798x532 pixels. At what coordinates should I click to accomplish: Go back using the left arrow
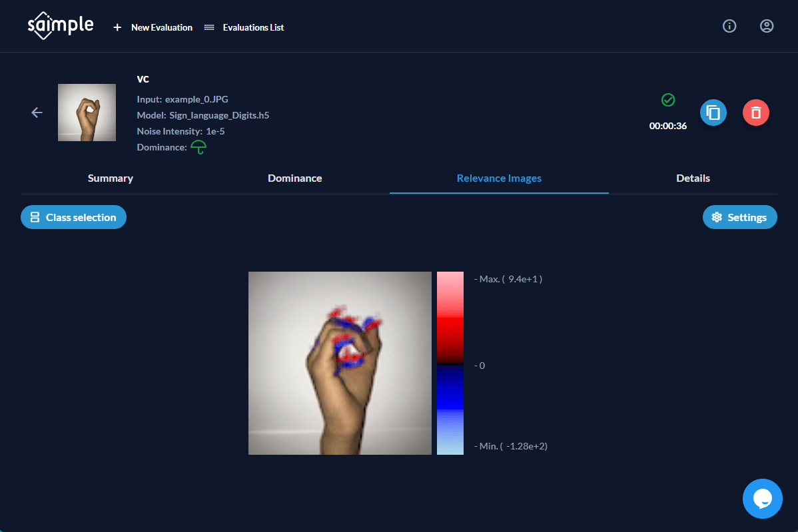37,113
